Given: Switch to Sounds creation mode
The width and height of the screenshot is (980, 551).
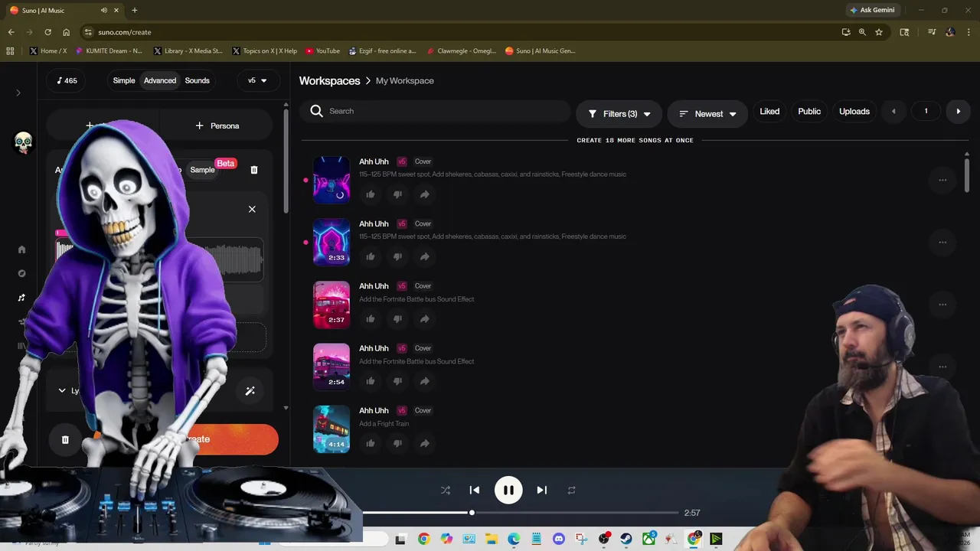Looking at the screenshot, I should [x=197, y=80].
